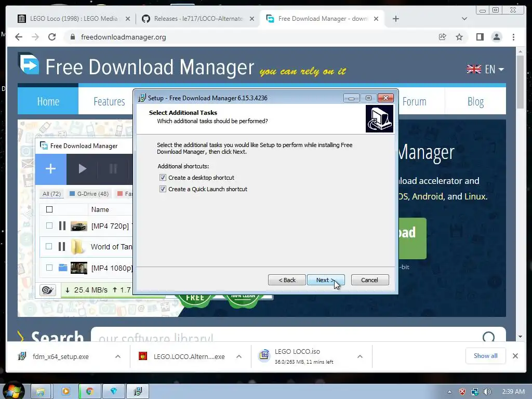The height and width of the screenshot is (399, 532).
Task: Expand options for LEGO LOCO.iso download
Action: (x=360, y=356)
